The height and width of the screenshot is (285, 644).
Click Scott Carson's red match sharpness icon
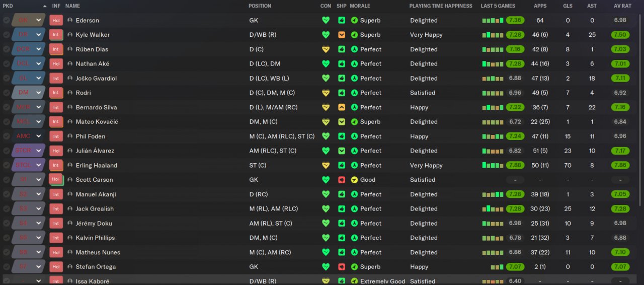click(342, 180)
